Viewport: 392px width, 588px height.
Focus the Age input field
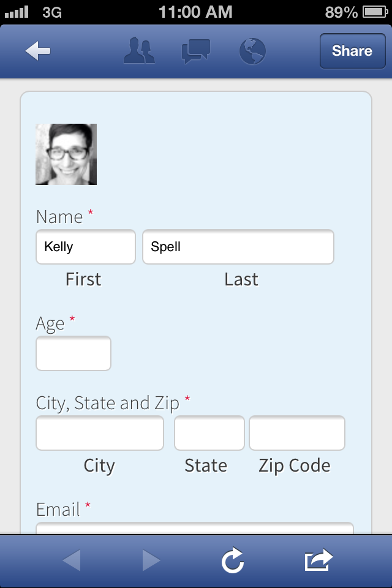tap(73, 353)
